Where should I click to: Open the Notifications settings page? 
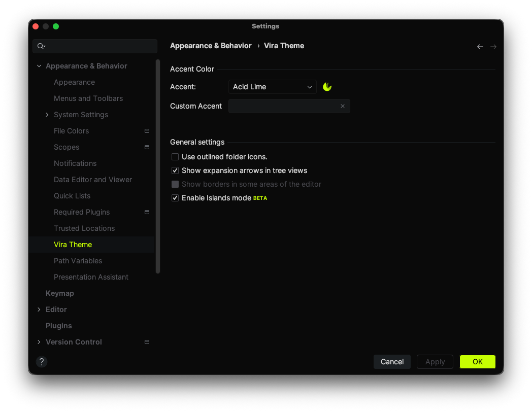click(75, 163)
